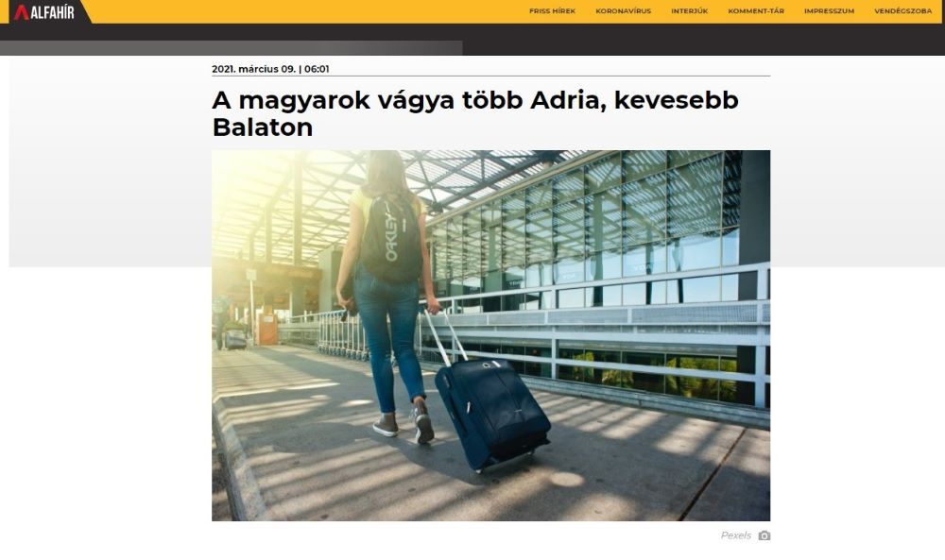Click the gray progress bar below the header
The height and width of the screenshot is (560, 945).
pyautogui.click(x=231, y=48)
